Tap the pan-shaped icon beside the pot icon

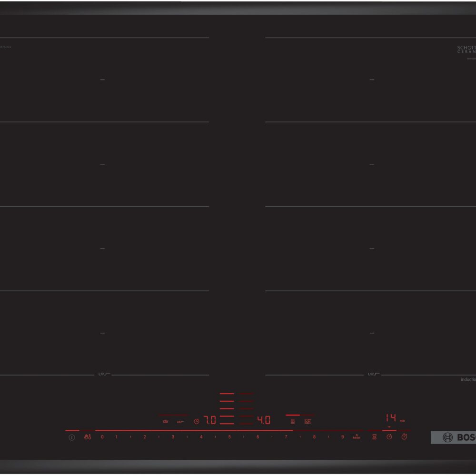180,422
